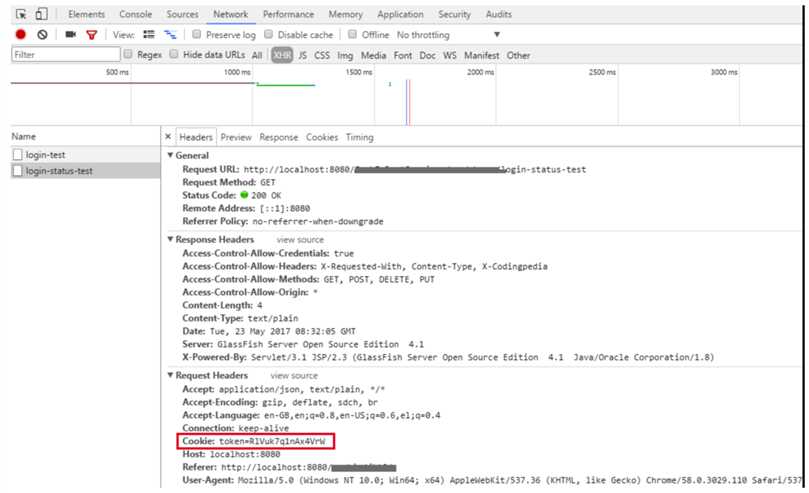Viewport: 809px width, 493px height.
Task: Click the inspect element cursor icon
Action: click(22, 15)
